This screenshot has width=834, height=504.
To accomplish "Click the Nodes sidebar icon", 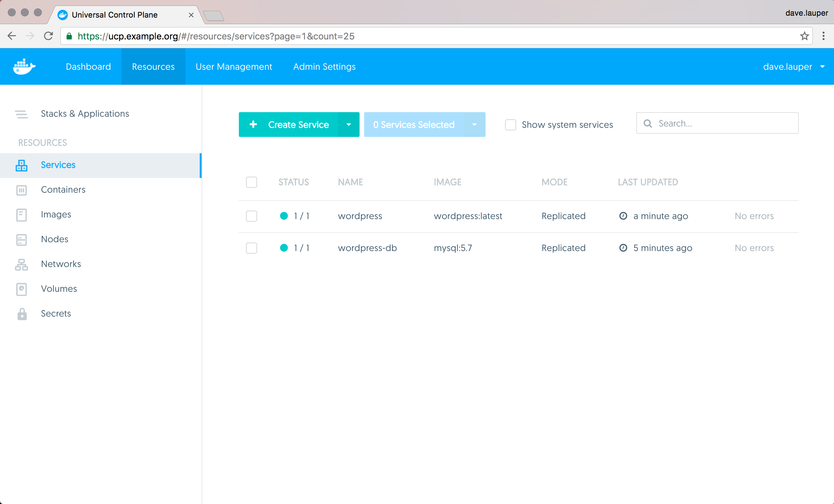I will 21,240.
